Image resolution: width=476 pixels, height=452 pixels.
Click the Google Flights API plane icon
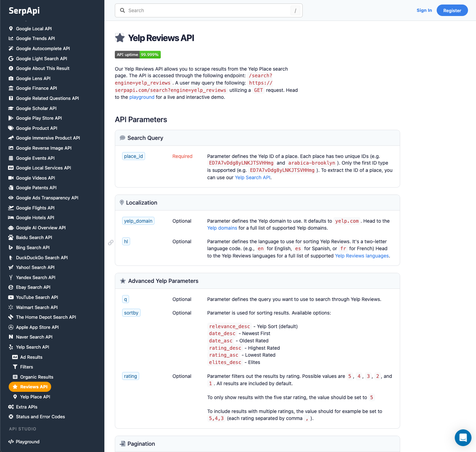point(11,208)
